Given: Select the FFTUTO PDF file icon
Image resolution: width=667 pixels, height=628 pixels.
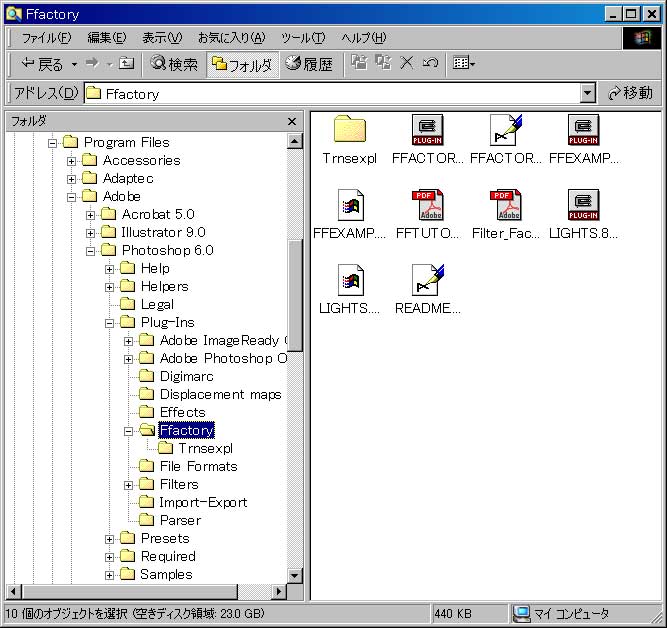Looking at the screenshot, I should [x=428, y=205].
